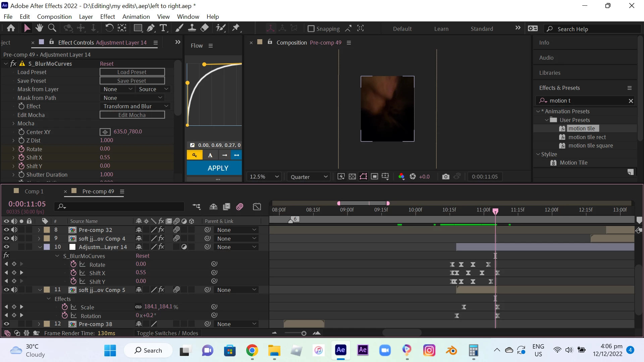Select the Hand tool
Image resolution: width=644 pixels, height=362 pixels.
(x=39, y=28)
